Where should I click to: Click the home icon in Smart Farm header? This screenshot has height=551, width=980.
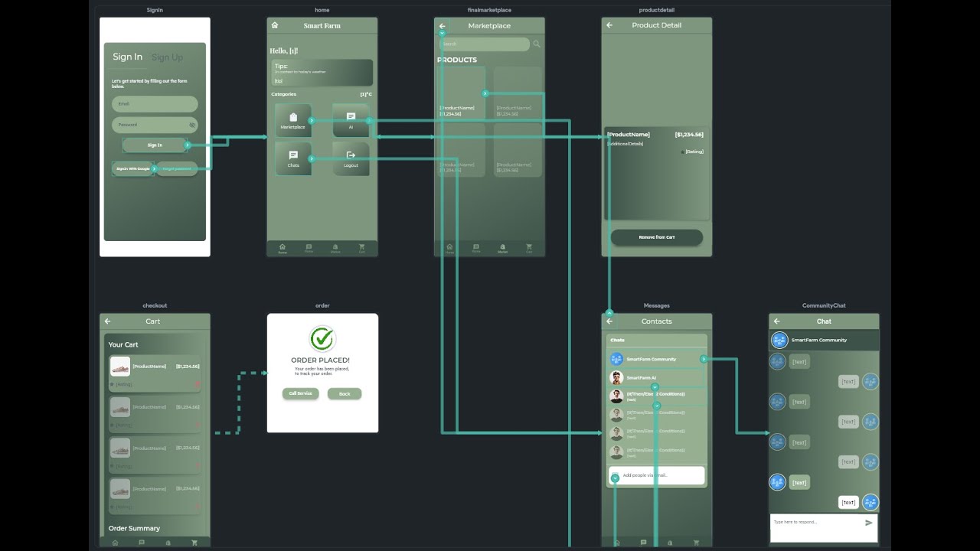tap(275, 25)
